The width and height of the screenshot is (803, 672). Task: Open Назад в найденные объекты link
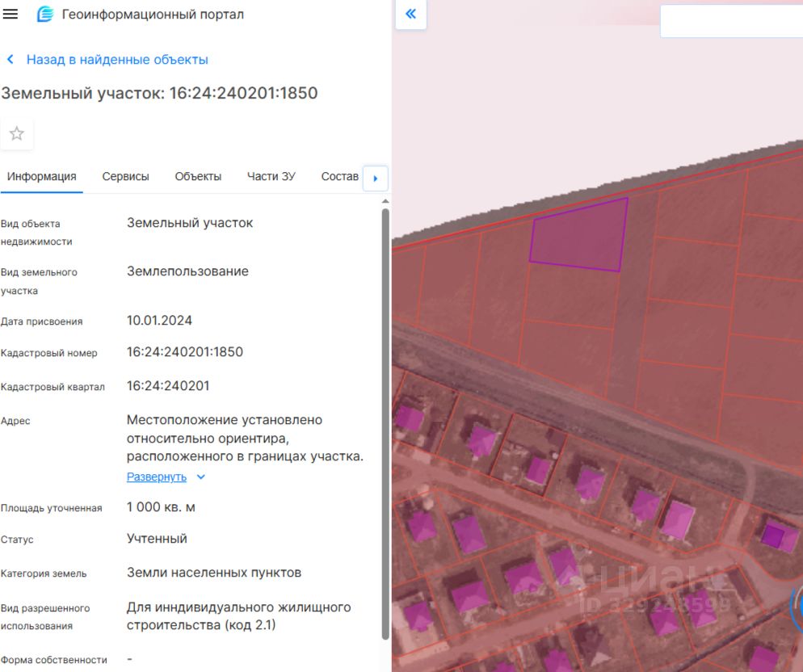(x=117, y=60)
